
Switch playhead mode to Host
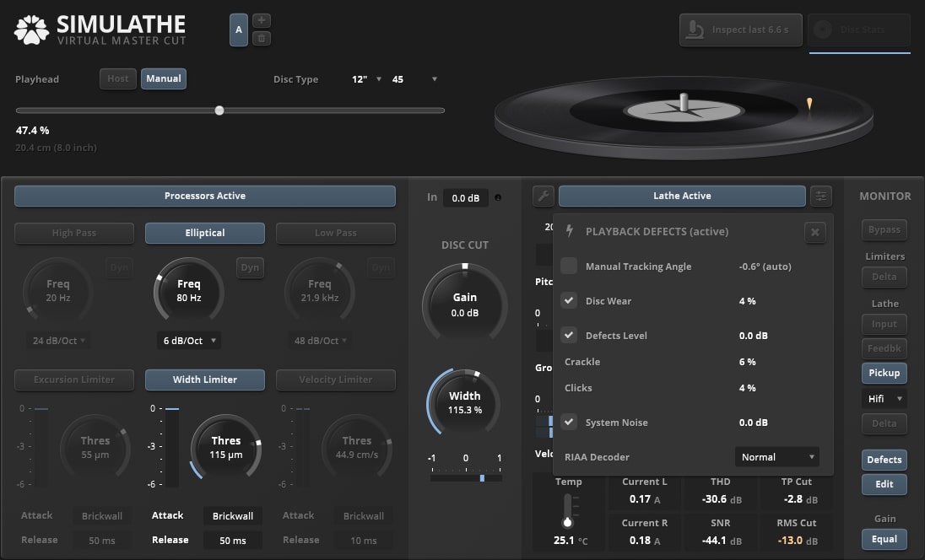pos(118,78)
